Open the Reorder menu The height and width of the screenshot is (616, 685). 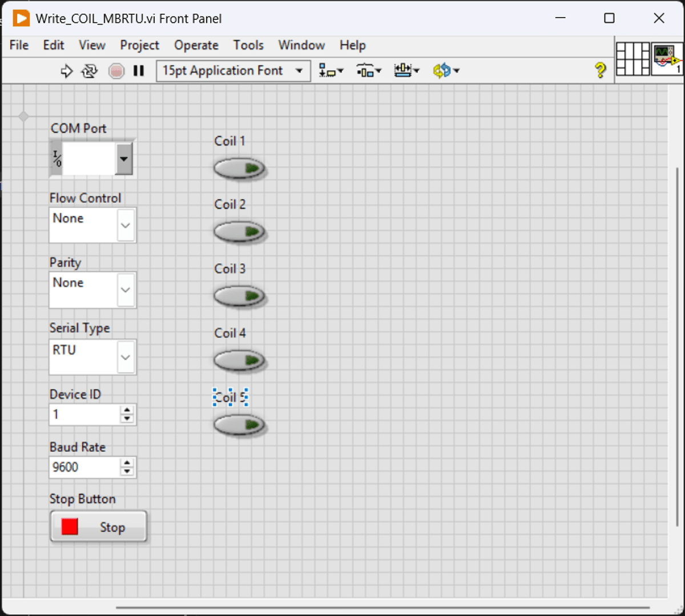(446, 71)
